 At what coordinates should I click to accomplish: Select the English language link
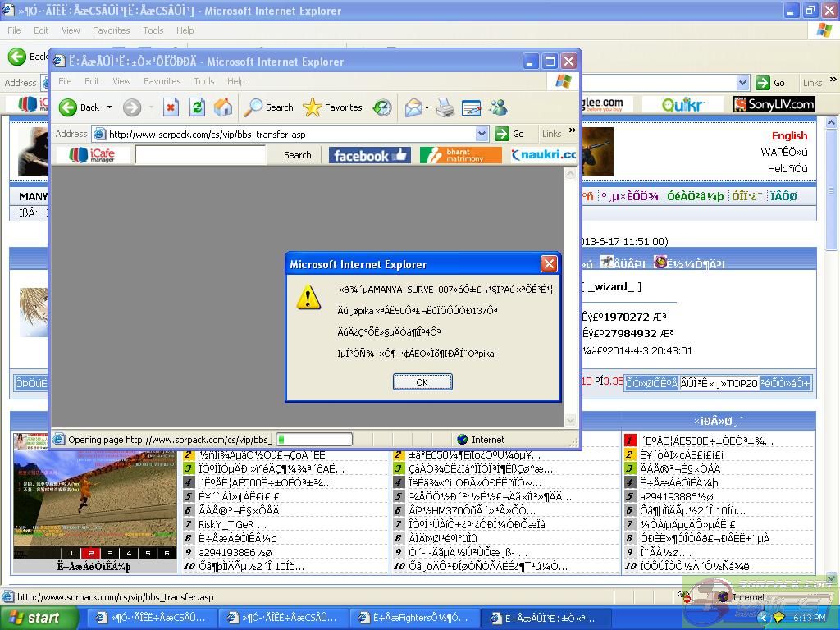(789, 136)
